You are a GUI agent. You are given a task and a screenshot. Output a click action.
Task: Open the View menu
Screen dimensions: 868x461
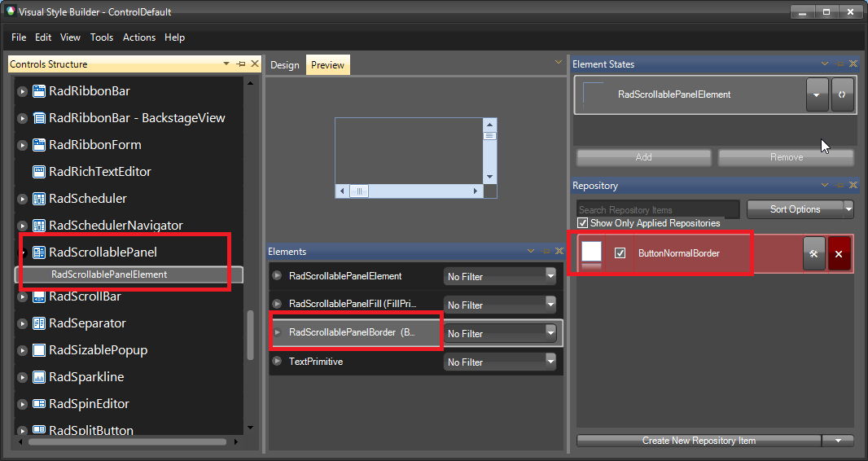coord(70,37)
